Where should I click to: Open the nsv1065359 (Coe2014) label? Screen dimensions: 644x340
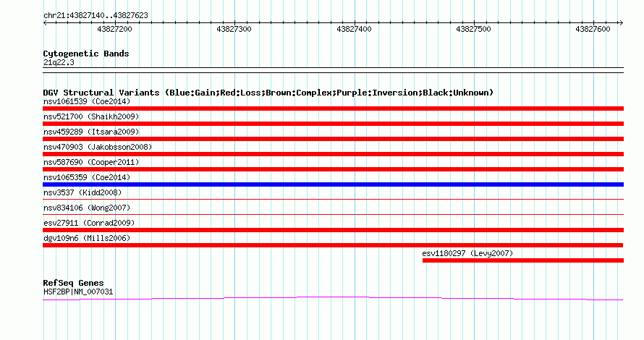pyautogui.click(x=87, y=177)
